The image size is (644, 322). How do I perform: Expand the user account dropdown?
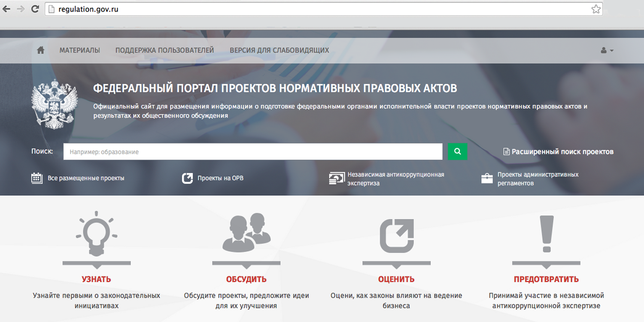pos(607,50)
